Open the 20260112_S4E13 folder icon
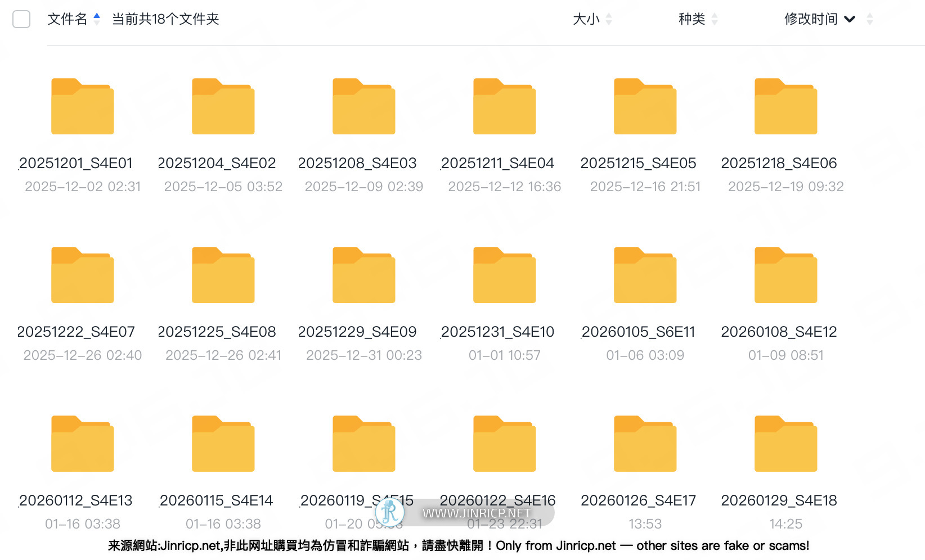This screenshot has width=925, height=560. point(82,444)
